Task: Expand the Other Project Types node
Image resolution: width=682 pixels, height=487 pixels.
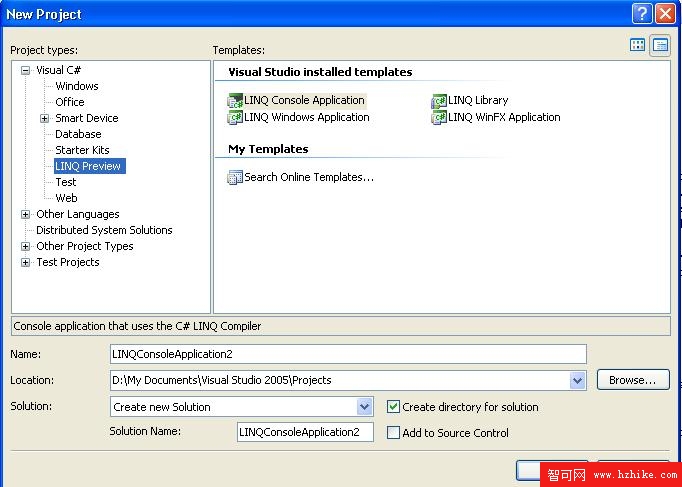Action: pos(26,247)
